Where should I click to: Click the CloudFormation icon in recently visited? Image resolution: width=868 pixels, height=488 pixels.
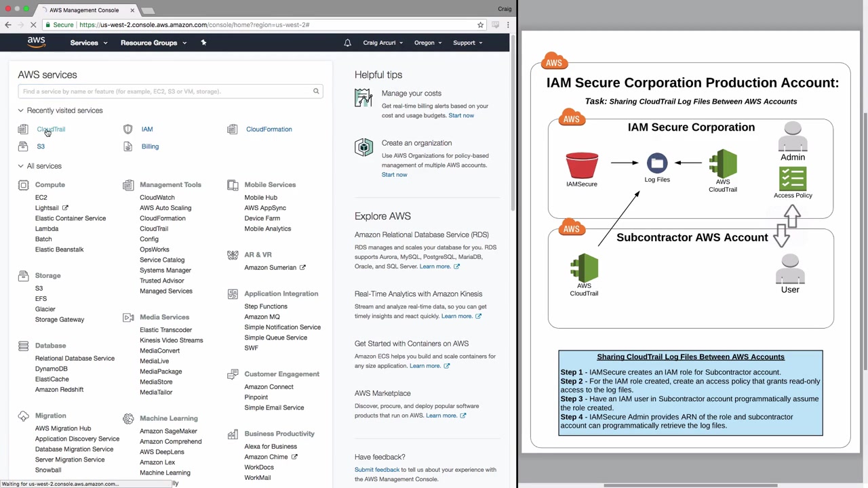pos(233,129)
